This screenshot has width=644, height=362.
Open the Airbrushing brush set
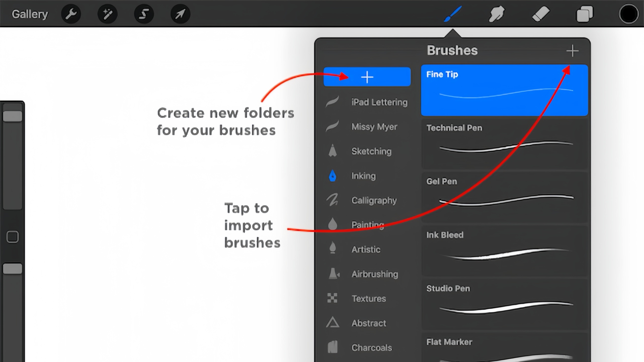(367, 274)
